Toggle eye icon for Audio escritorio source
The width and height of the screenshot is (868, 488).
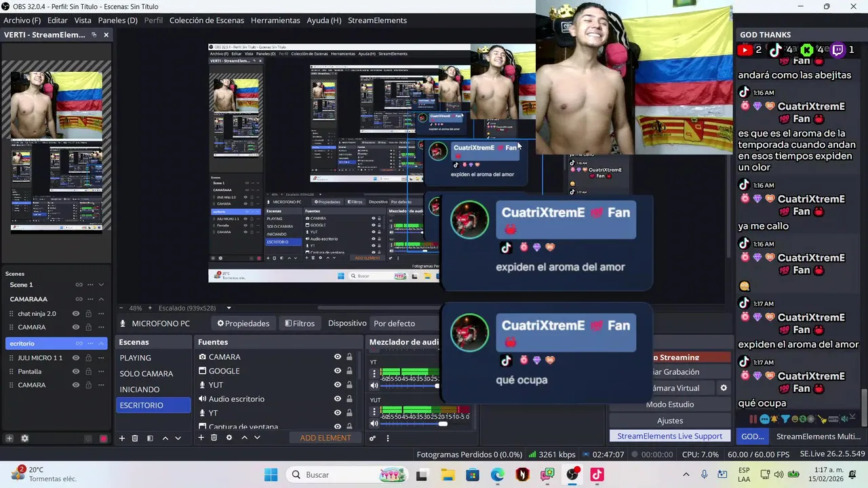[x=337, y=399]
